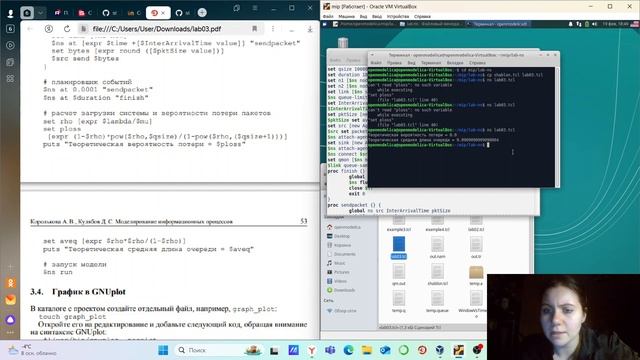Switch to Терминал task in VM panel

point(498,24)
